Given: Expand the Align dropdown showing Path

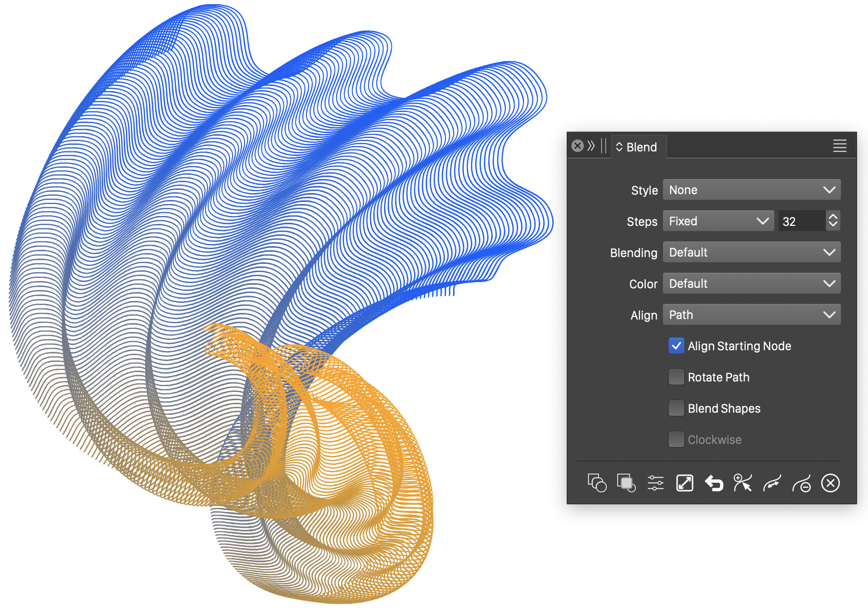Looking at the screenshot, I should [751, 315].
